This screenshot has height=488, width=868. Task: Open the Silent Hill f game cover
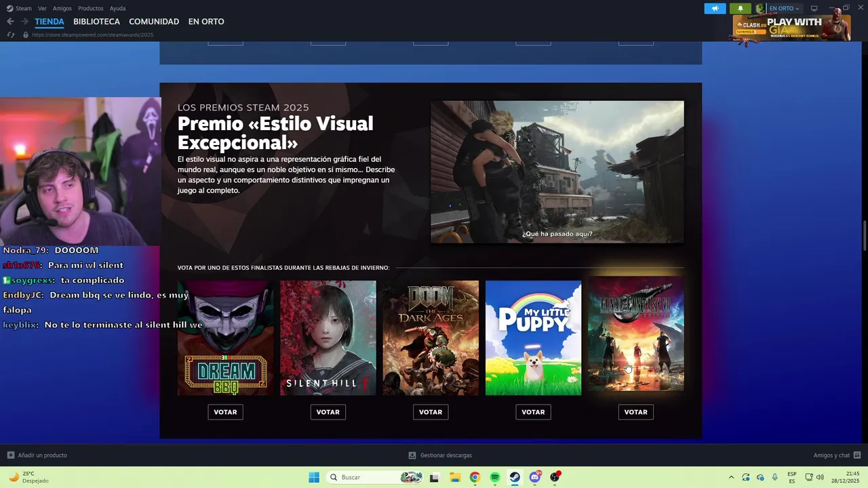pyautogui.click(x=328, y=338)
